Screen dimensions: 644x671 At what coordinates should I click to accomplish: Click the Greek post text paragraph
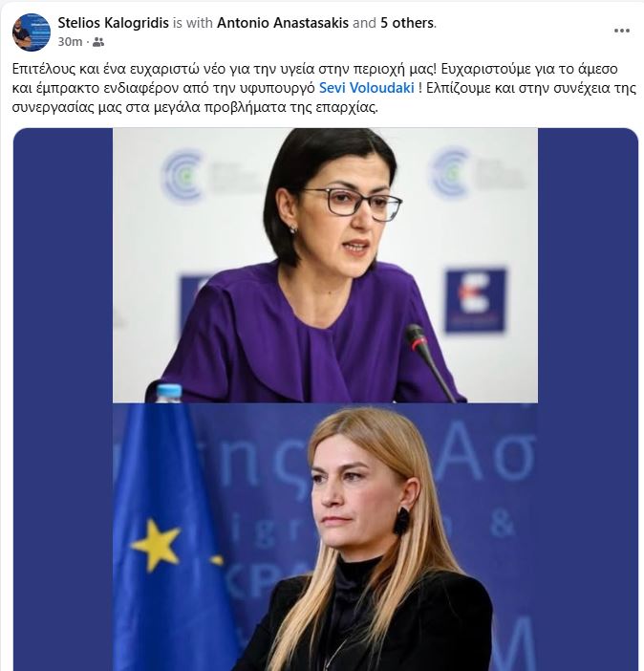coord(324,88)
